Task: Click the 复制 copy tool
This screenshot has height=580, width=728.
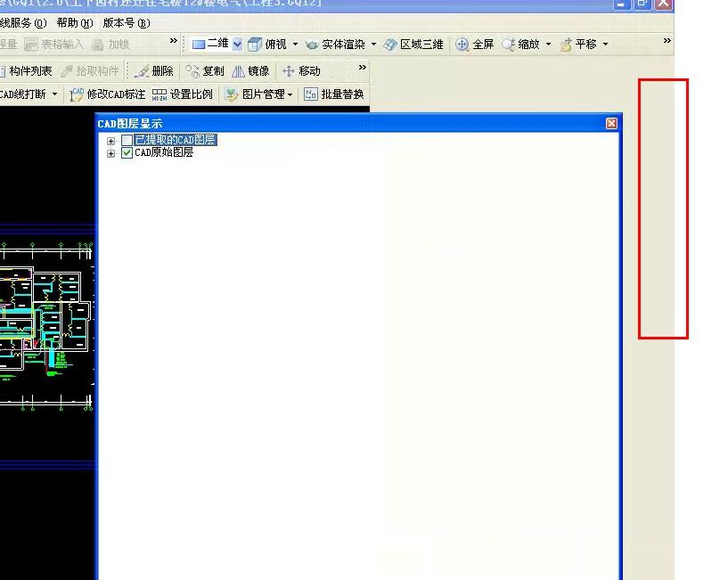Action: (x=205, y=71)
